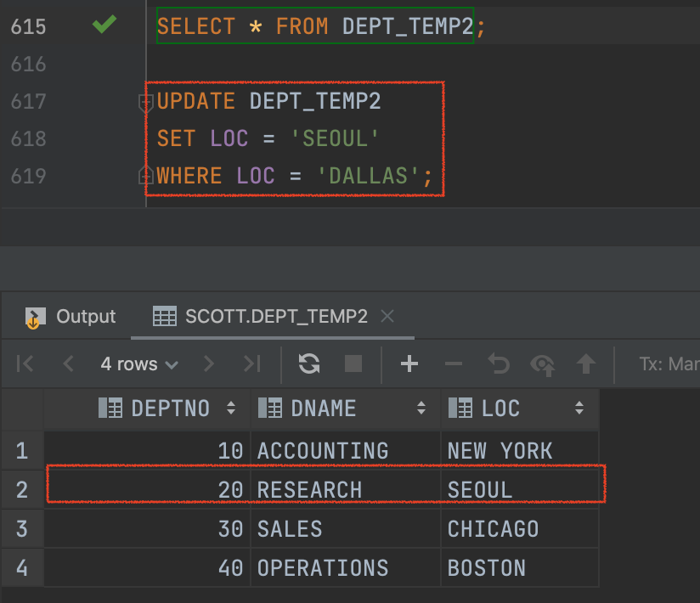Image resolution: width=700 pixels, height=603 pixels.
Task: Click line number 618 in the gutter
Action: [29, 138]
